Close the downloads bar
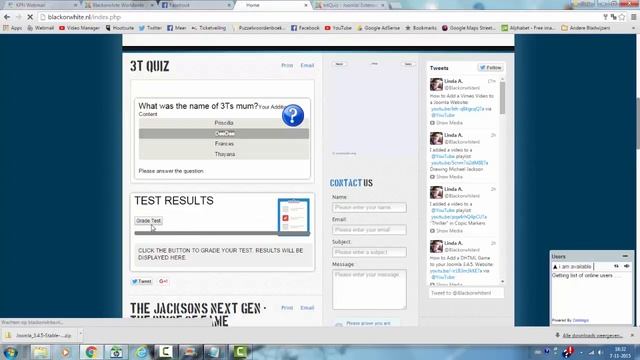 pyautogui.click(x=632, y=336)
